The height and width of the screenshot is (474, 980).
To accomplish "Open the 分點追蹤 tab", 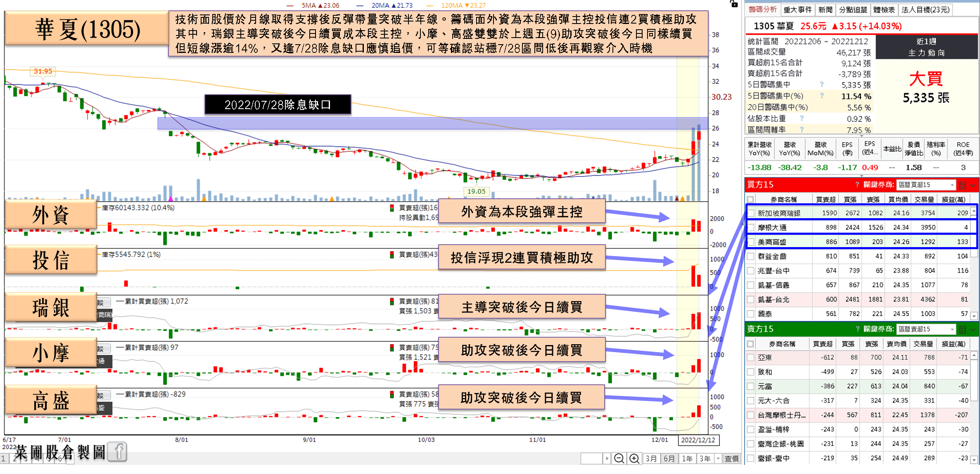I will pos(853,10).
